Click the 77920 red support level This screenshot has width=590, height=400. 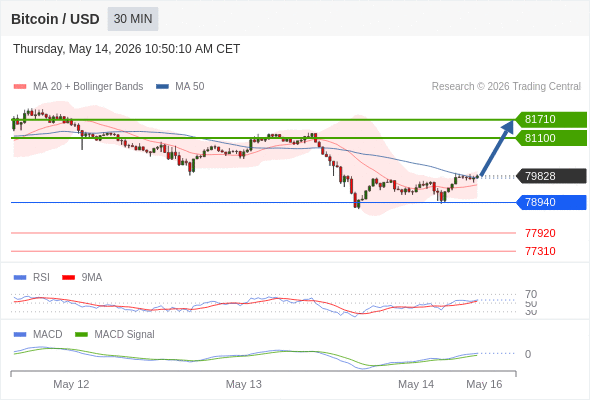540,233
